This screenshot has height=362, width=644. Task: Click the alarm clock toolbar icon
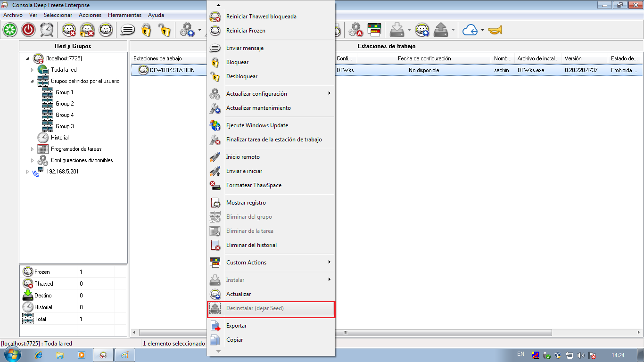(x=47, y=30)
